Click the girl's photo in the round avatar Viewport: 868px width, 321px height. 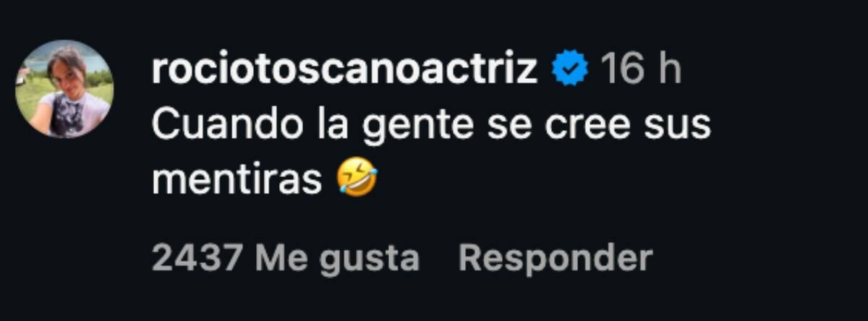click(64, 89)
